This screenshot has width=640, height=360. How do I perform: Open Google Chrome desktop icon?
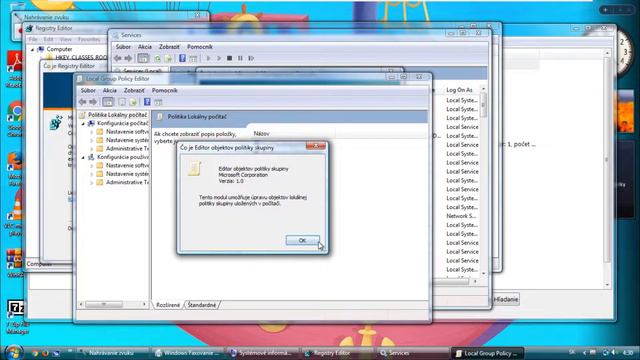[x=15, y=119]
